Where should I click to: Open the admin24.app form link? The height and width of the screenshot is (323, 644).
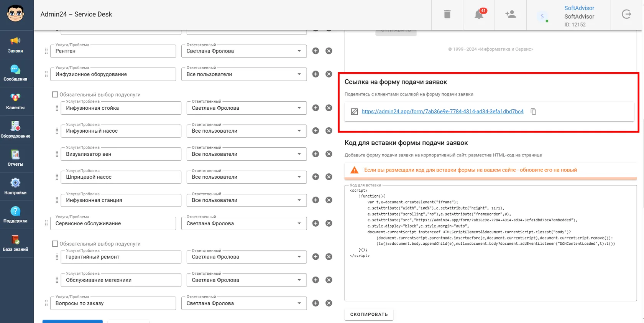[x=442, y=112]
